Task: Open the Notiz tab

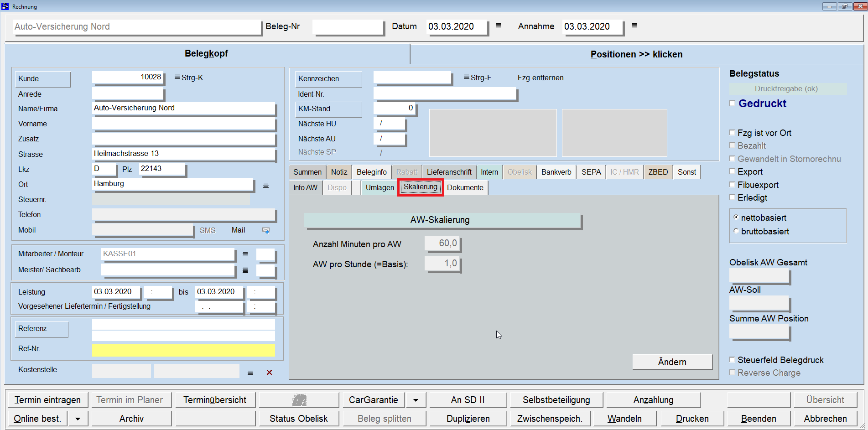Action: [339, 172]
